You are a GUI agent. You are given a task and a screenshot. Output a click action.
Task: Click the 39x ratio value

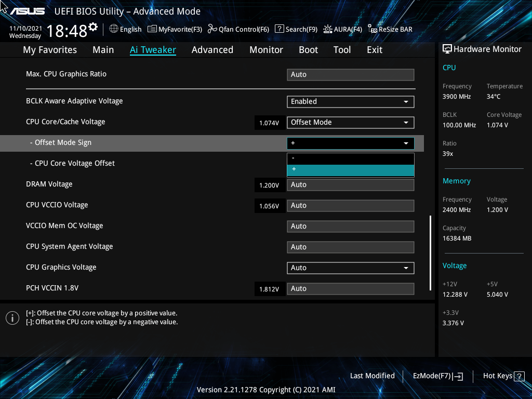[x=448, y=154]
